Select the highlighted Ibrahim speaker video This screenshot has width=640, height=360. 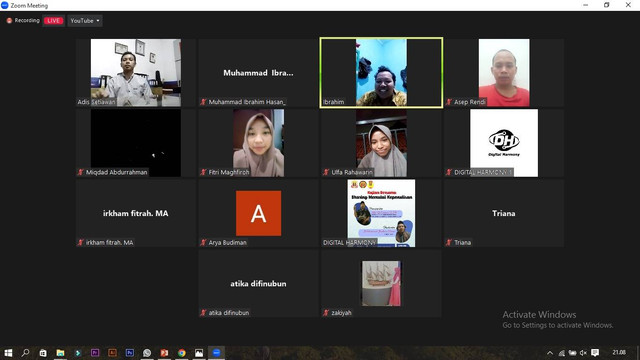click(x=381, y=73)
